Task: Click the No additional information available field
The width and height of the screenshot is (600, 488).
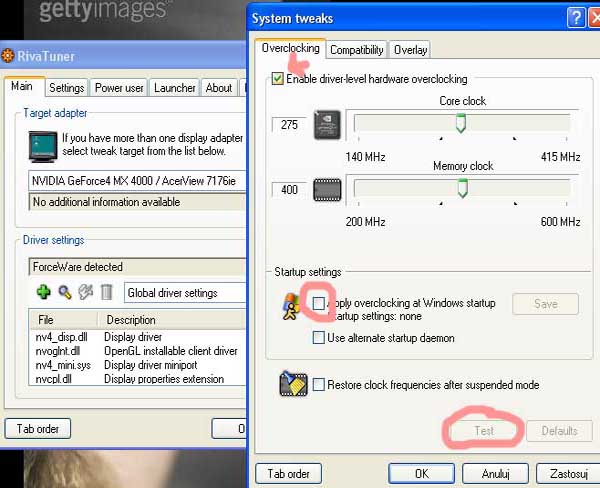Action: [x=137, y=202]
